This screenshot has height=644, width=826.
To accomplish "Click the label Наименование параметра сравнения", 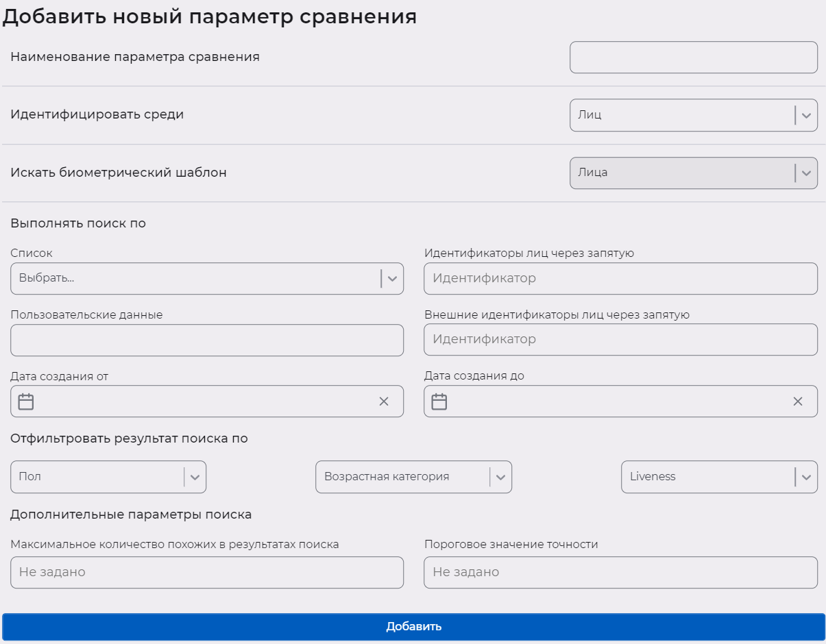I will point(135,57).
